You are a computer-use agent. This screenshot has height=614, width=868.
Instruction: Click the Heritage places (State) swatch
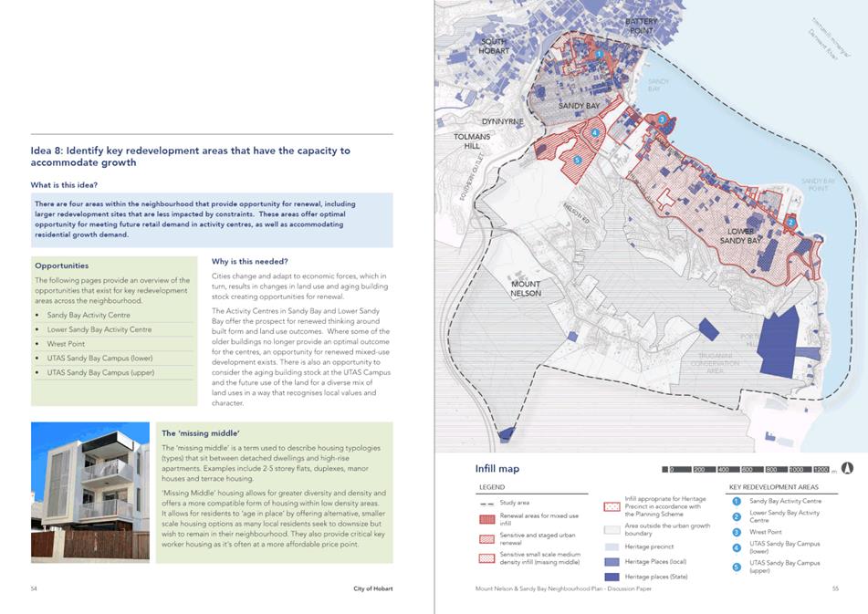612,577
